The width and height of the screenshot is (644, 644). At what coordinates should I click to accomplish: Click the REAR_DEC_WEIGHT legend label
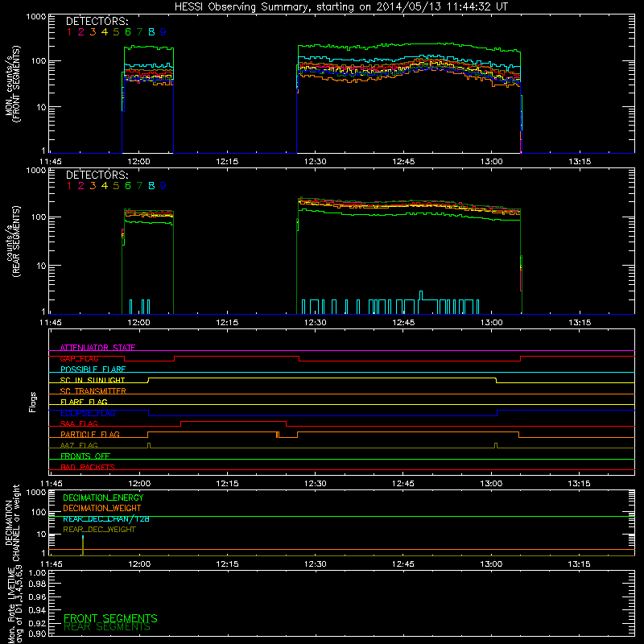pos(99,530)
